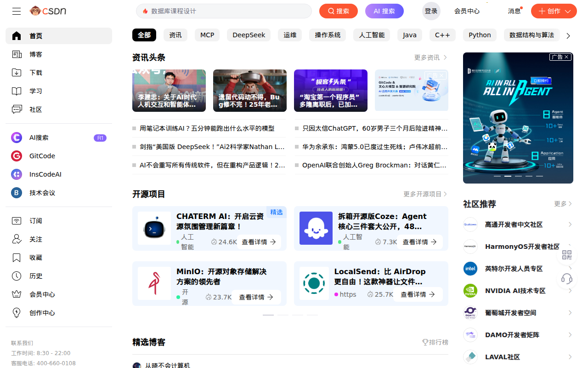Image resolution: width=588 pixels, height=368 pixels.
Task: Open 社区 chat icon in sidebar
Action: (x=17, y=109)
